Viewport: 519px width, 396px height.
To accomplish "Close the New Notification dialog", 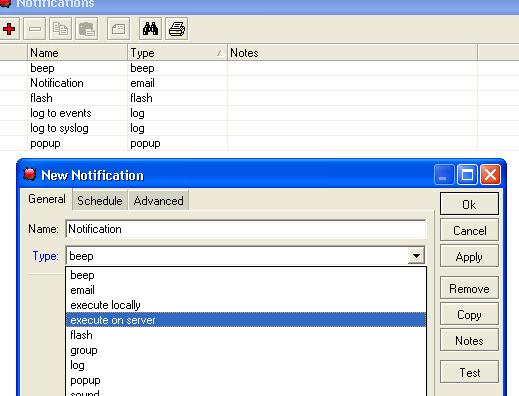I will pos(490,174).
